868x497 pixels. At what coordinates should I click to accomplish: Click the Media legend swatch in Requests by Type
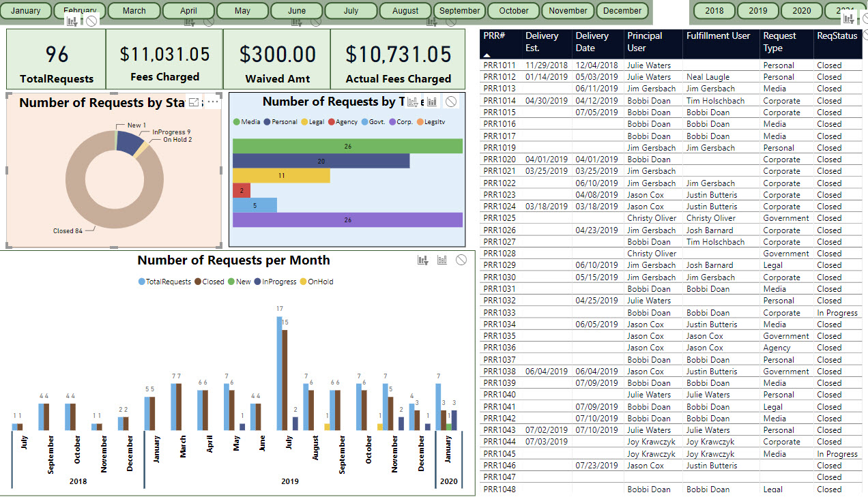coord(236,122)
